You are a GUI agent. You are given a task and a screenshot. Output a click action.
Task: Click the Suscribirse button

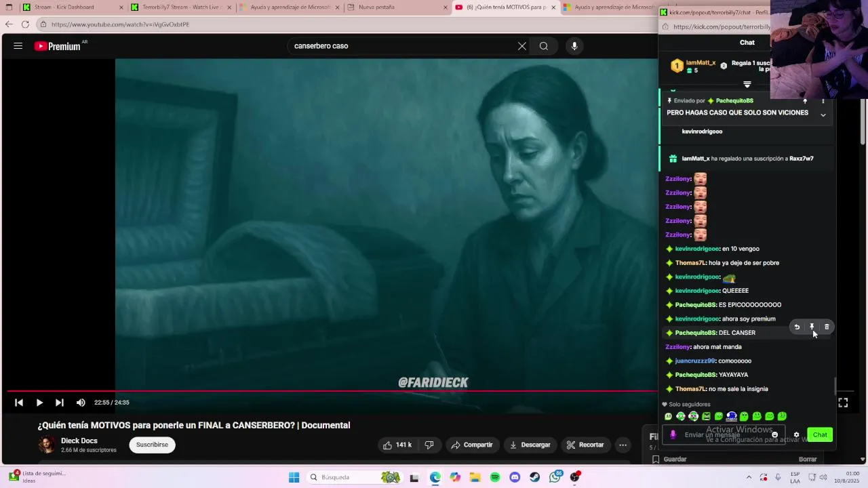tap(152, 445)
